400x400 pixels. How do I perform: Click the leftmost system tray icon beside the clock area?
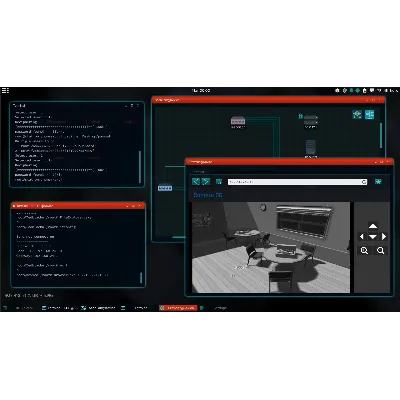337,90
